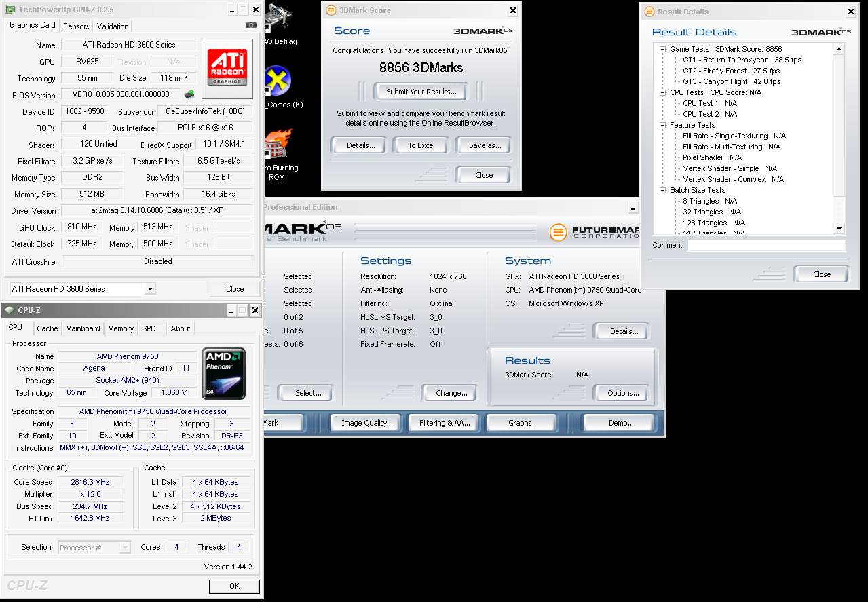Select the Nero Burning ROM desktop icon
Image resolution: width=868 pixels, height=602 pixels.
point(280,155)
